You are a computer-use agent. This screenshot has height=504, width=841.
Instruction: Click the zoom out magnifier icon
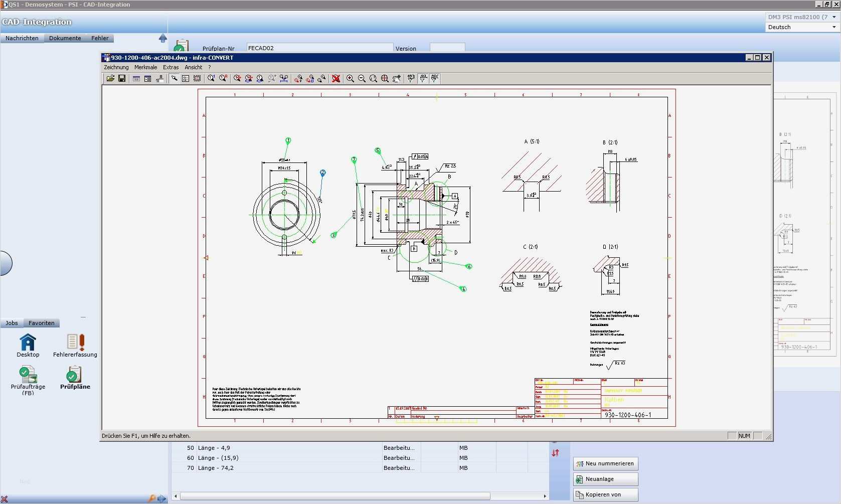(362, 78)
